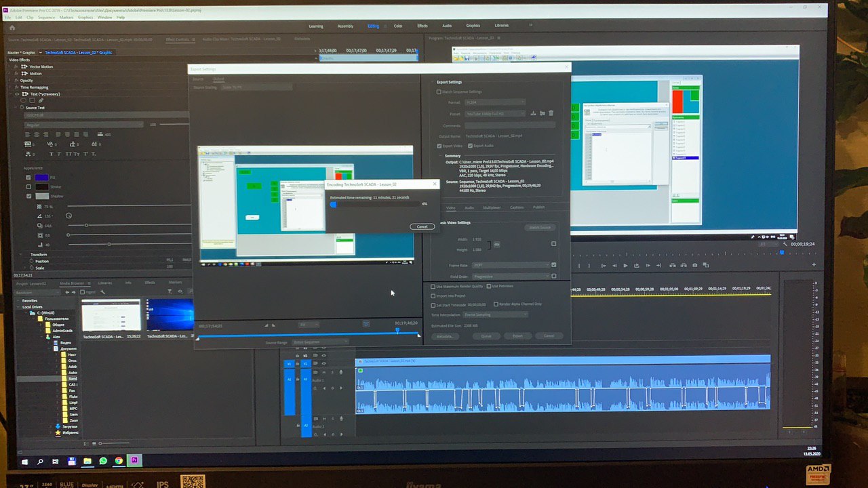Screen dimensions: 868x488
Task: Open the Preset dropdown in Export Settings
Action: point(494,113)
